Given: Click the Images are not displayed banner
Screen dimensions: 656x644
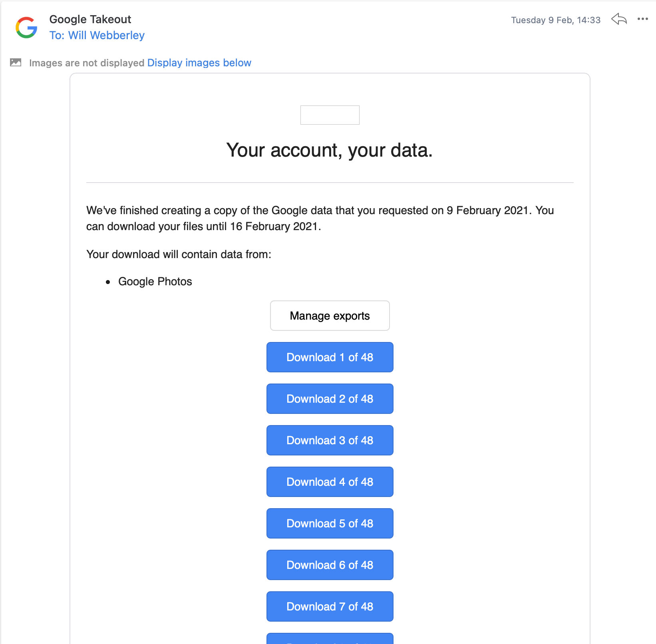Looking at the screenshot, I should [87, 63].
